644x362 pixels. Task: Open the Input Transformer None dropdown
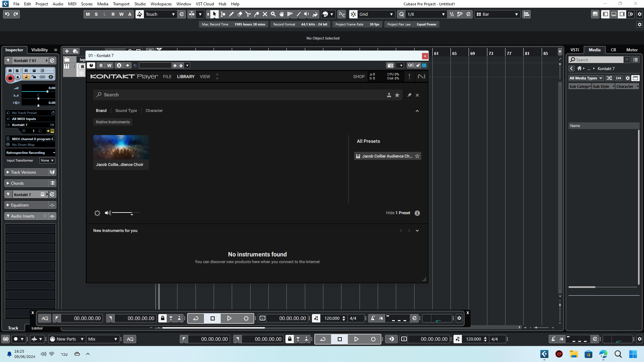pos(47,161)
